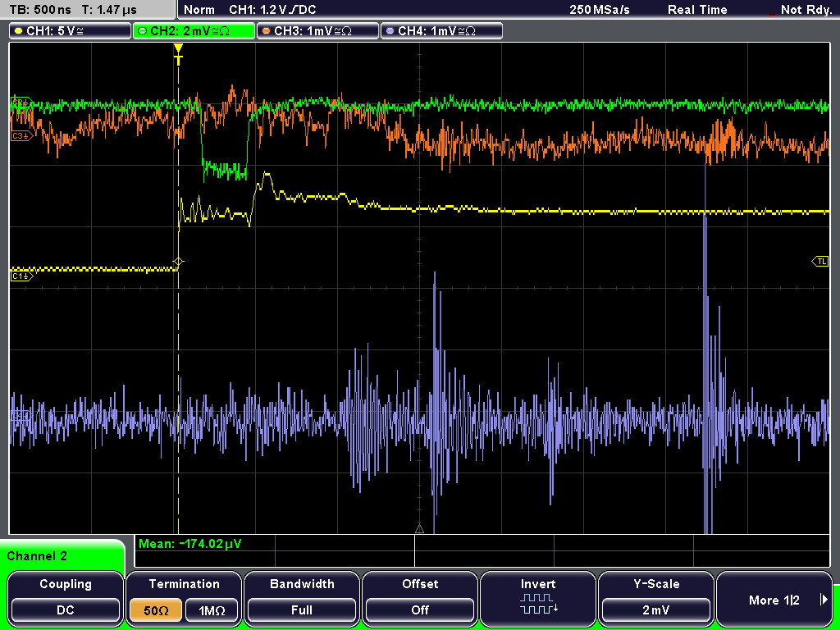This screenshot has height=630, width=840.
Task: Click the C1 ground level marker
Action: click(22, 276)
